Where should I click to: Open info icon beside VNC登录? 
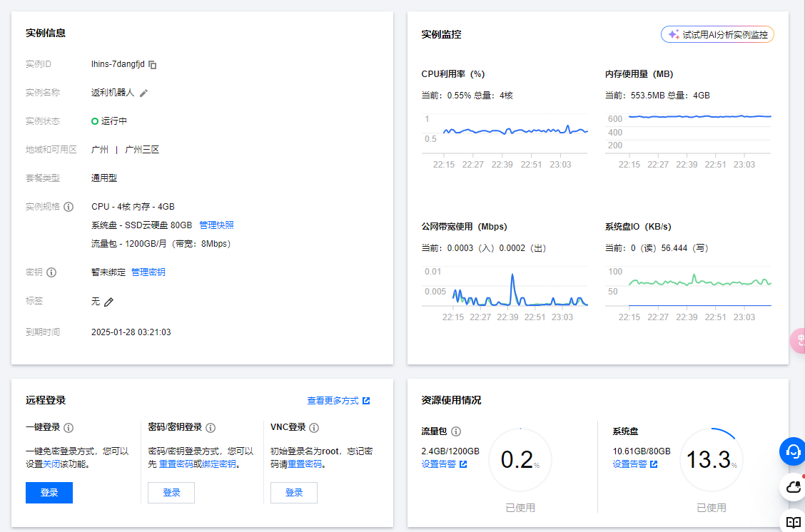coord(314,427)
